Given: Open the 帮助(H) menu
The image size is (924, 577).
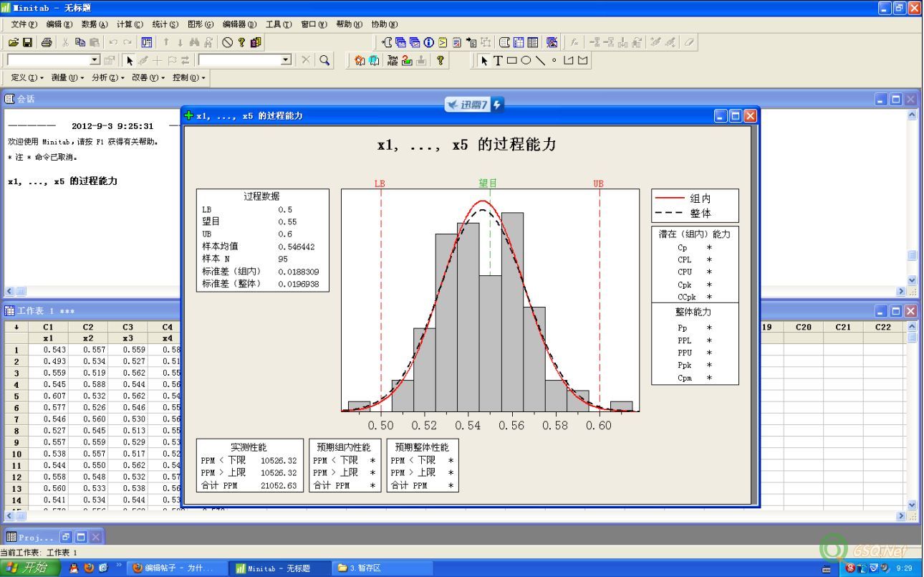Looking at the screenshot, I should (x=349, y=24).
